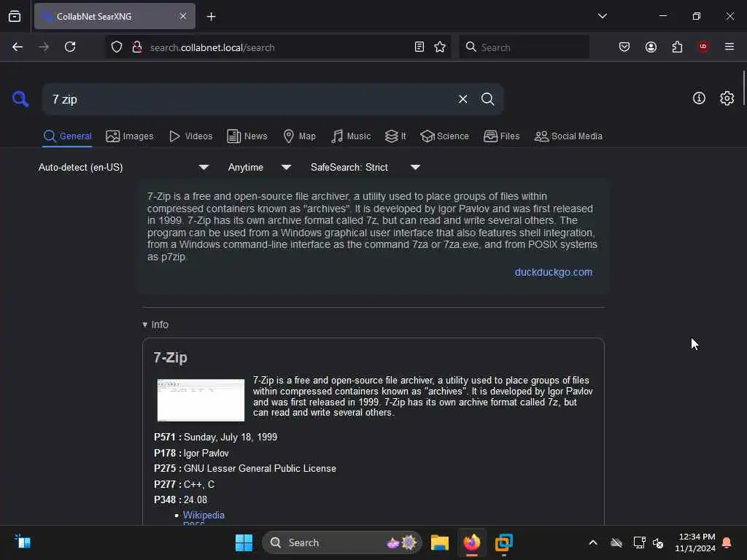Open the SafeSearch: Strict dropdown
Image resolution: width=747 pixels, height=560 pixels.
tap(365, 167)
